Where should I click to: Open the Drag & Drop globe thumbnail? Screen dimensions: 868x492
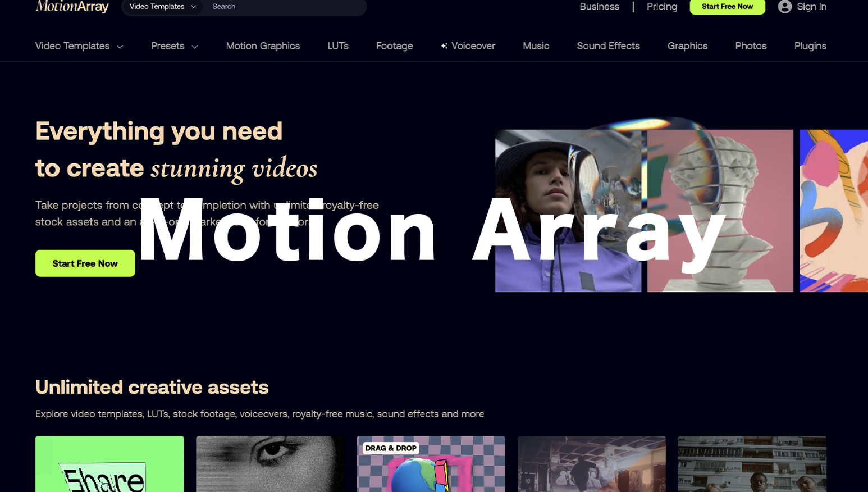431,464
